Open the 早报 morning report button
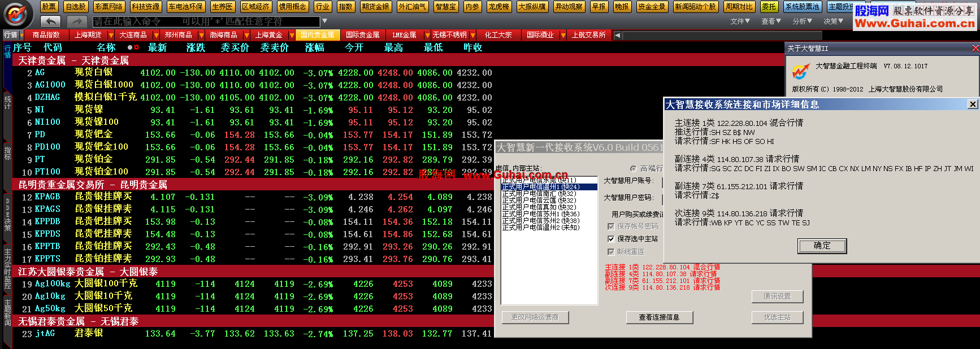The width and height of the screenshot is (980, 349). tap(599, 7)
